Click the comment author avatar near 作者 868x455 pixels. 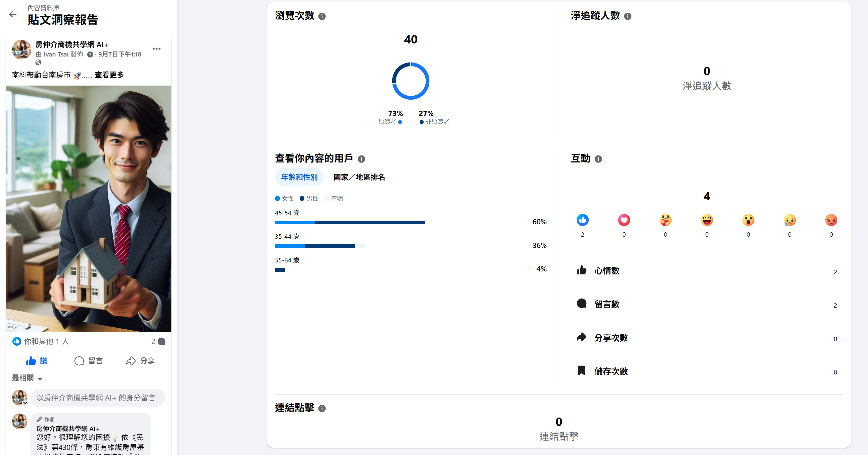coord(19,422)
